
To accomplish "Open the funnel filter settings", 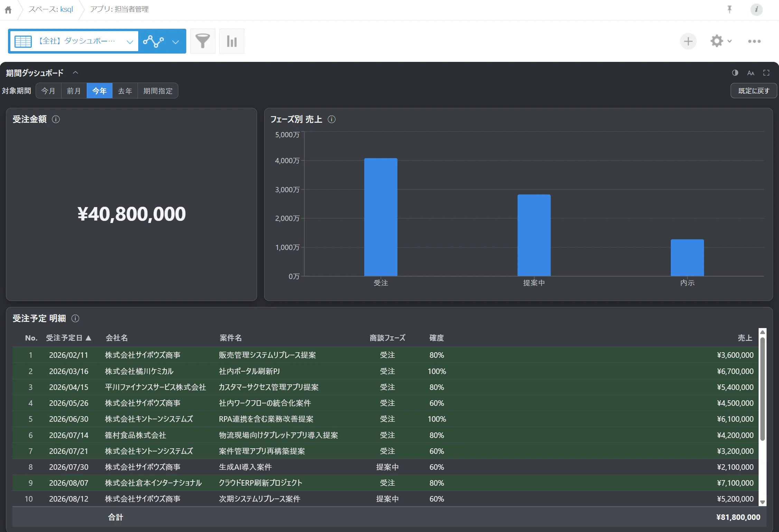I will pos(203,41).
